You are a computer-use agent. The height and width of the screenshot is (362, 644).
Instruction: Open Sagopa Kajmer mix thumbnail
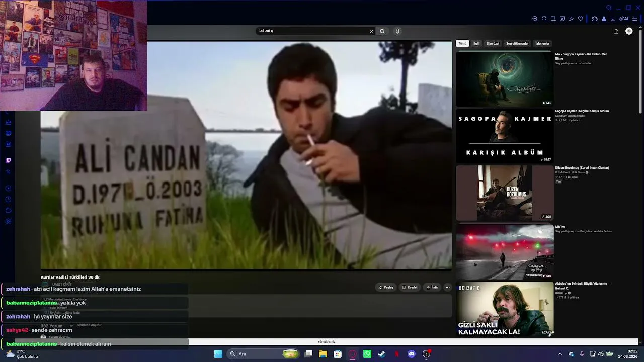[504, 79]
